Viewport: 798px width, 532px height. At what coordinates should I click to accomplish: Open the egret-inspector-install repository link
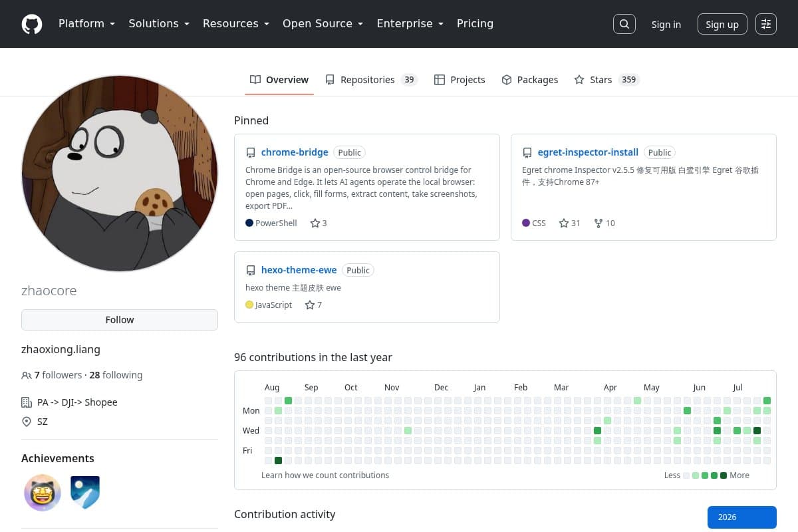coord(588,152)
